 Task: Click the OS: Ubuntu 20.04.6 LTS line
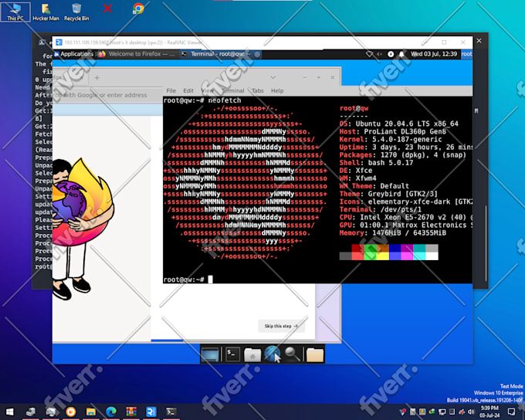tap(399, 124)
